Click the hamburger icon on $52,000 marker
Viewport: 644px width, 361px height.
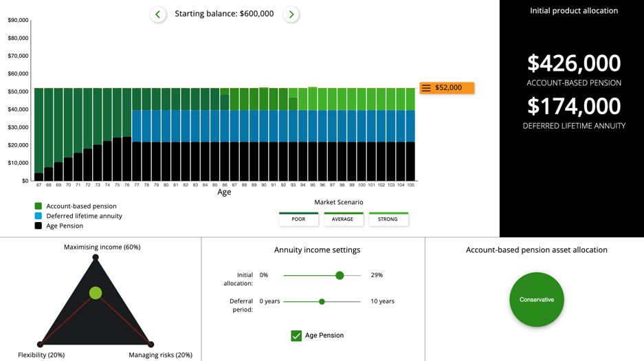[426, 88]
